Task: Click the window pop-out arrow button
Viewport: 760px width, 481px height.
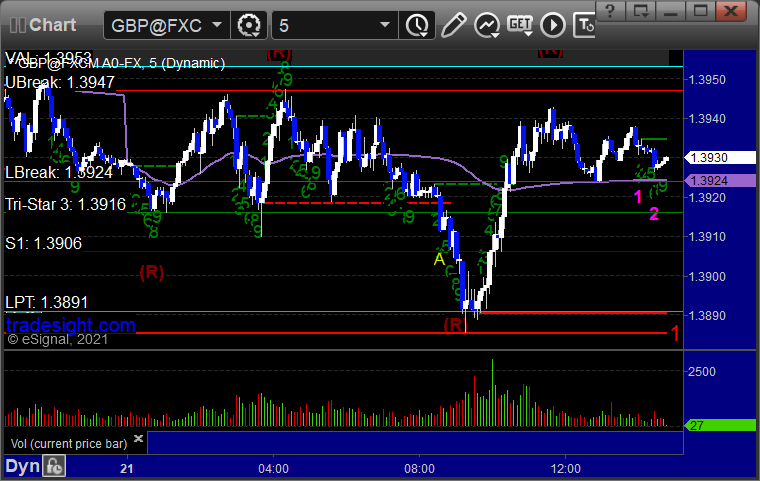Action: [640, 11]
